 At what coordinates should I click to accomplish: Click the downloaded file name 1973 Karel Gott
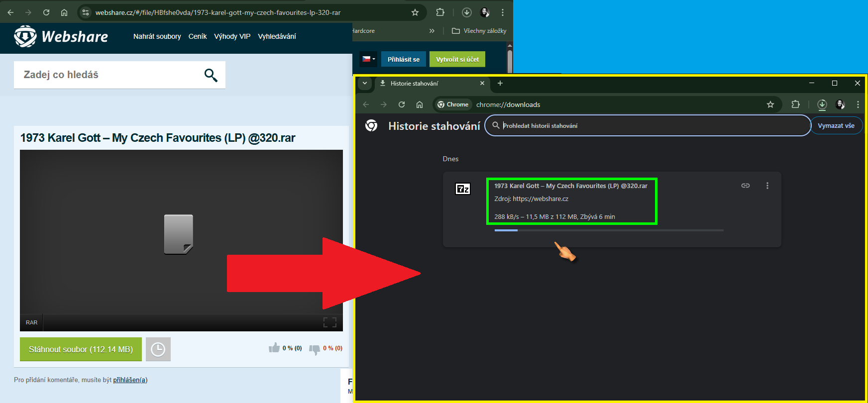(x=571, y=186)
